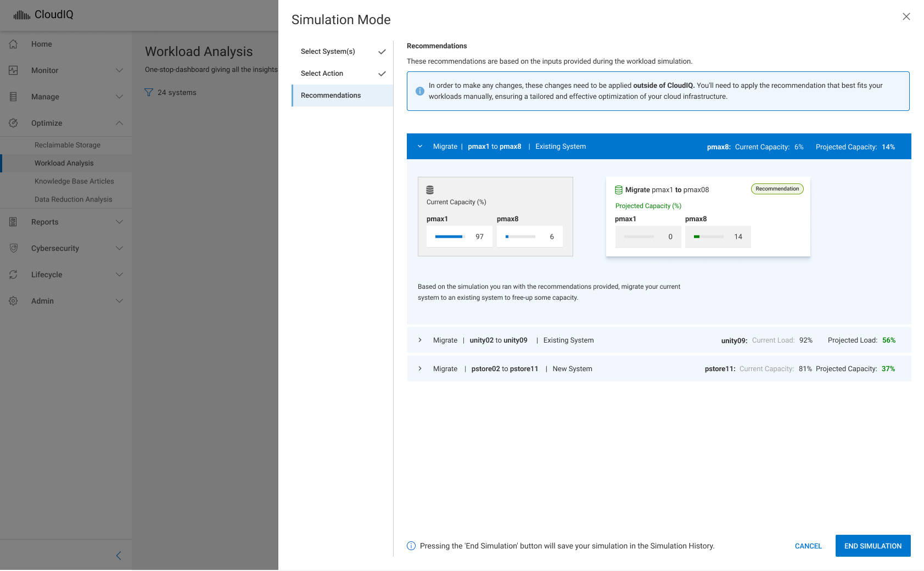
Task: Expand the unity02 to unity09 recommendation
Action: tap(420, 340)
